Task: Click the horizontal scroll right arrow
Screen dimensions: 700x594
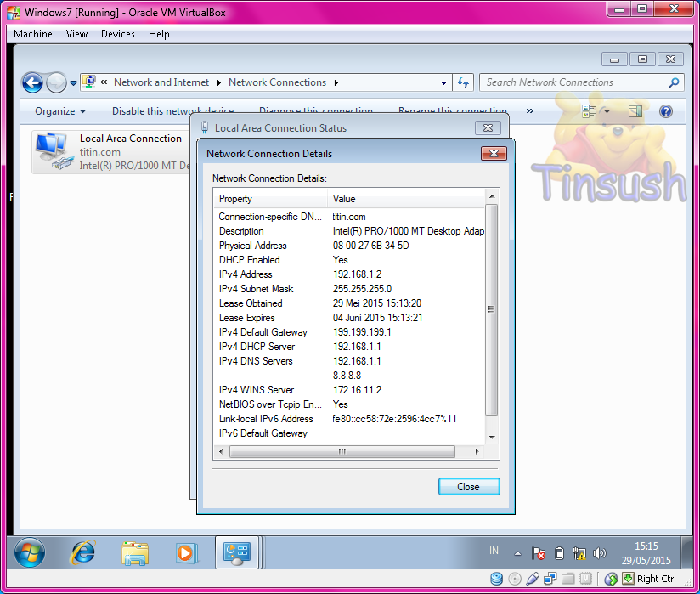Action: click(x=477, y=451)
